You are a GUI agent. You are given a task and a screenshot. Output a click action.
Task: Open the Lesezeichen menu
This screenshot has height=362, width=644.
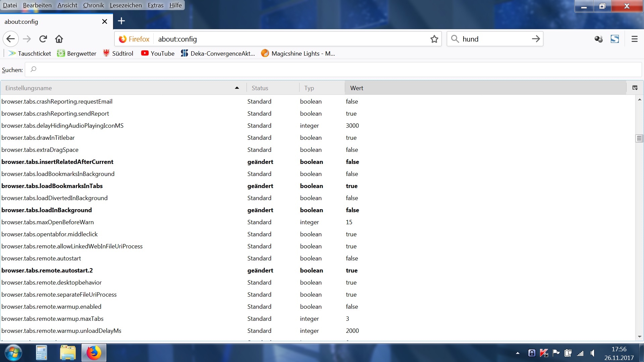pos(126,5)
